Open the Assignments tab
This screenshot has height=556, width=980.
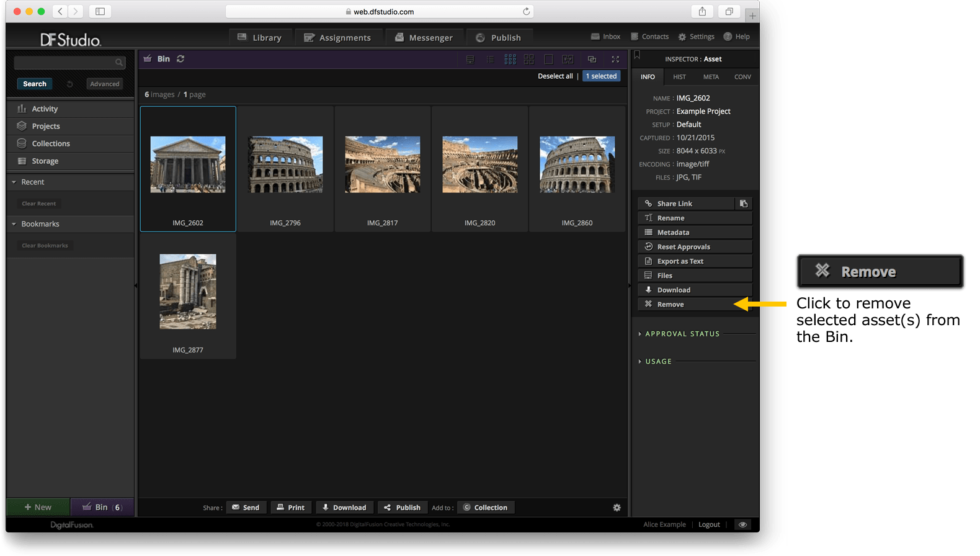click(x=337, y=37)
